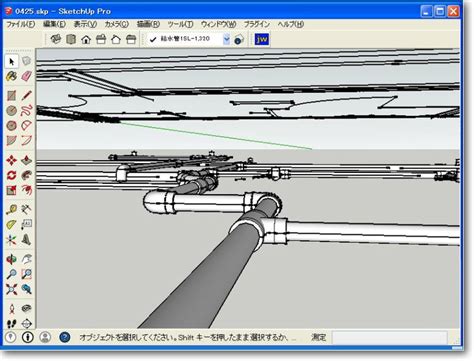Activate the Zoom Window tool
Viewport: 474px width, 361px height.
pyautogui.click(x=26, y=274)
